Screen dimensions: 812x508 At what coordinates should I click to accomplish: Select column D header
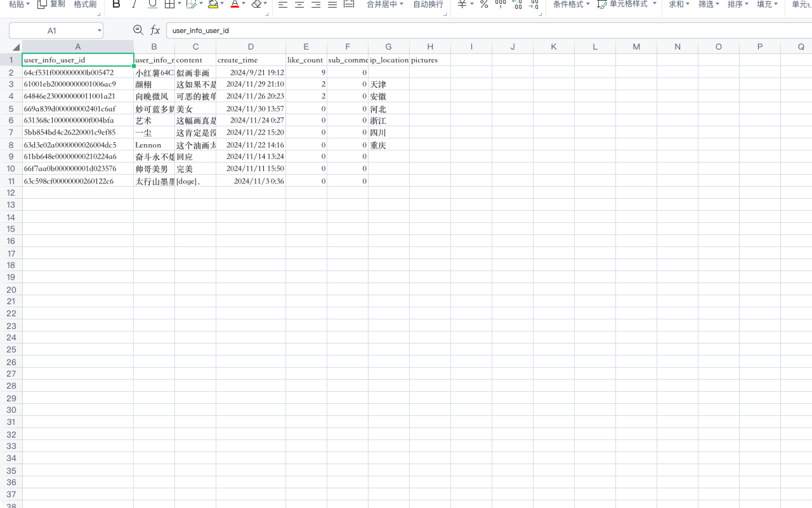click(x=251, y=47)
